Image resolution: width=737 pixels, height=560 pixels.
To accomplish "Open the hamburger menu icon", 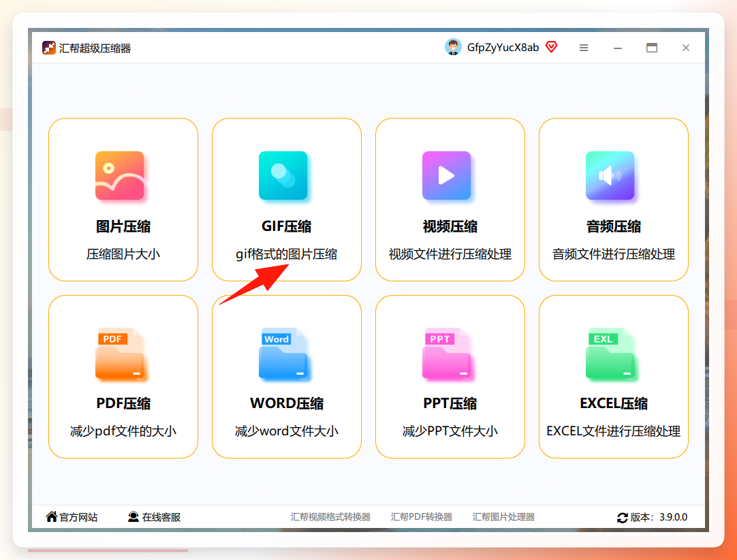I will 584,48.
